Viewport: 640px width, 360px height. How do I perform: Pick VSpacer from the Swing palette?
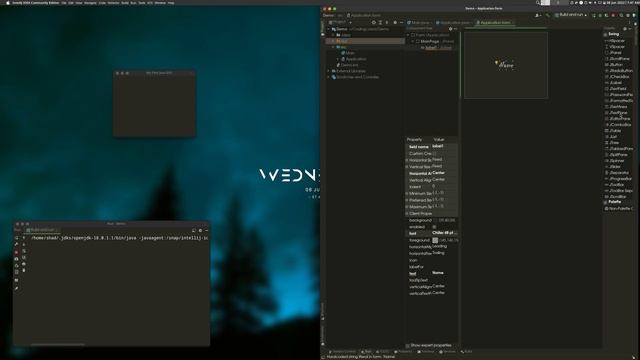pyautogui.click(x=615, y=47)
